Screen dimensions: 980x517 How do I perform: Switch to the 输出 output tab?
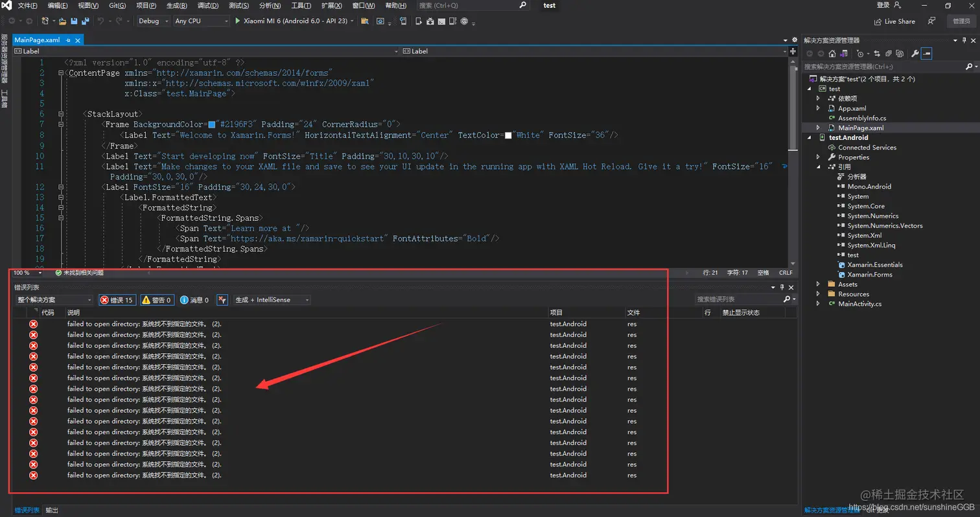click(x=52, y=511)
